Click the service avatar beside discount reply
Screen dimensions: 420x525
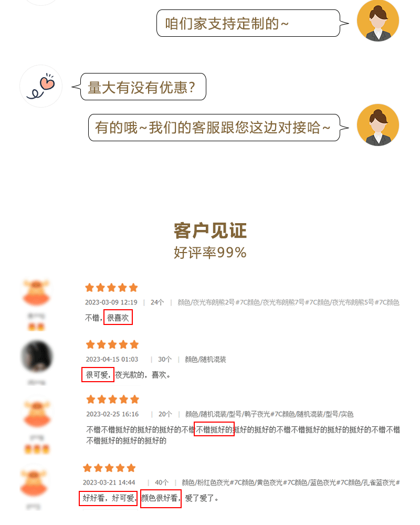pyautogui.click(x=378, y=124)
